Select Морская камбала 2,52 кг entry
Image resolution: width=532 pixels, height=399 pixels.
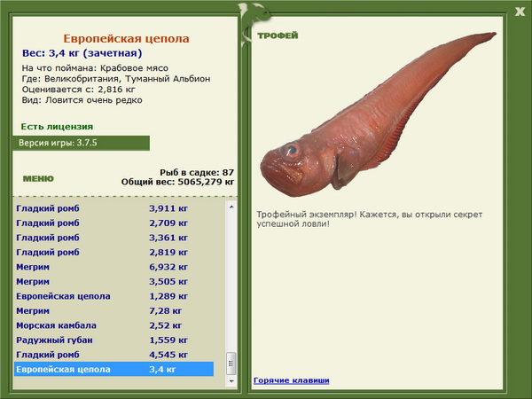[114, 325]
